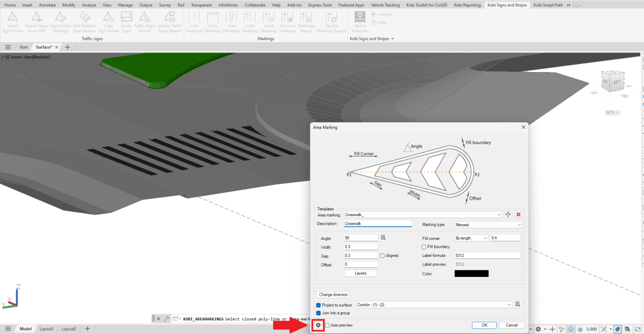
Task: Click the Help option in Kobi panel
Action: [x=379, y=22]
